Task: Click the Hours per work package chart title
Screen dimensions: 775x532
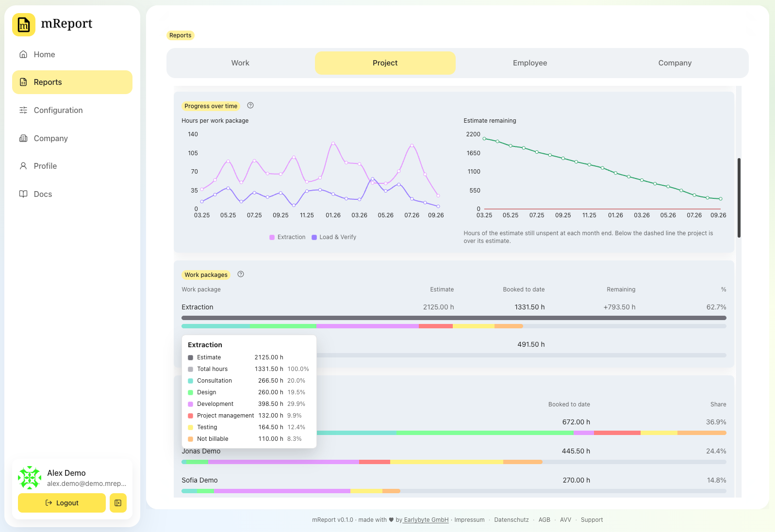Action: pyautogui.click(x=215, y=121)
